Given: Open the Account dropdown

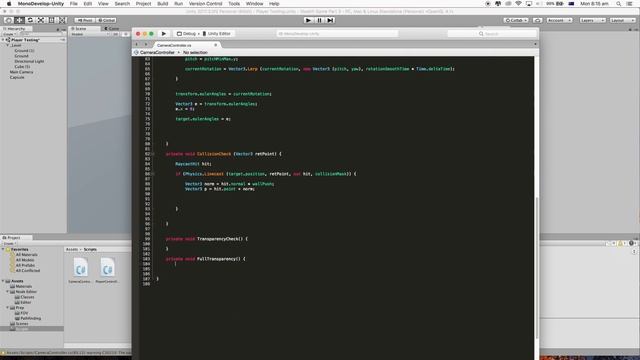Looking at the screenshot, I should [x=559, y=20].
